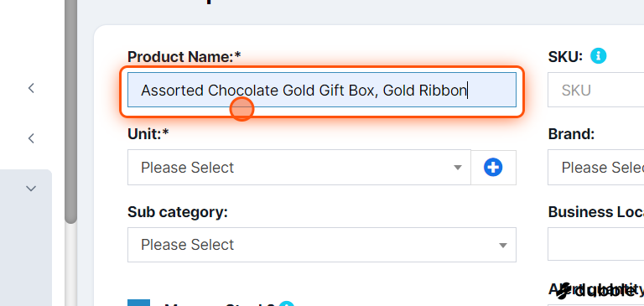Click the SKU info icon
Screen dimensions: 644x306
[598, 56]
